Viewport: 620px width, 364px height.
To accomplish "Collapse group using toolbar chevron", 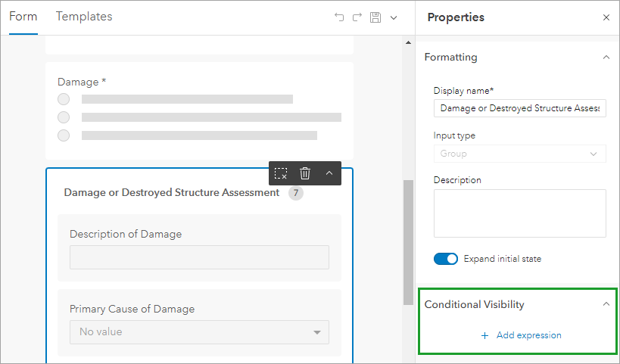I will pos(329,173).
